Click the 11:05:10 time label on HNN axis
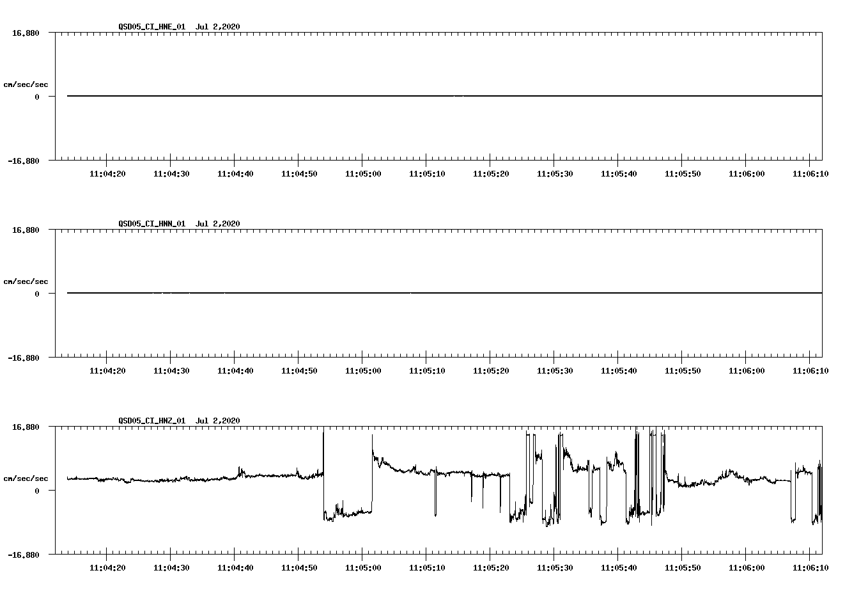Screen dimensions: 868x591 click(426, 371)
